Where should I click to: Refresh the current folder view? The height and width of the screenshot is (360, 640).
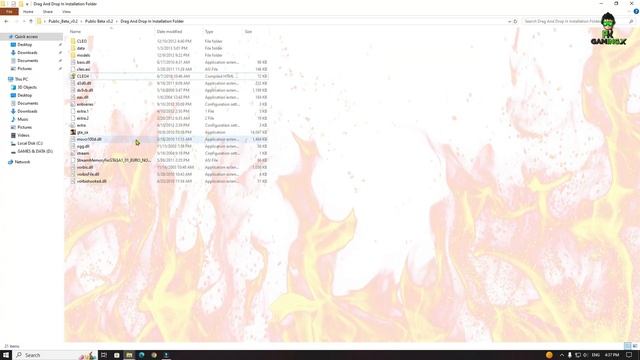pyautogui.click(x=516, y=21)
